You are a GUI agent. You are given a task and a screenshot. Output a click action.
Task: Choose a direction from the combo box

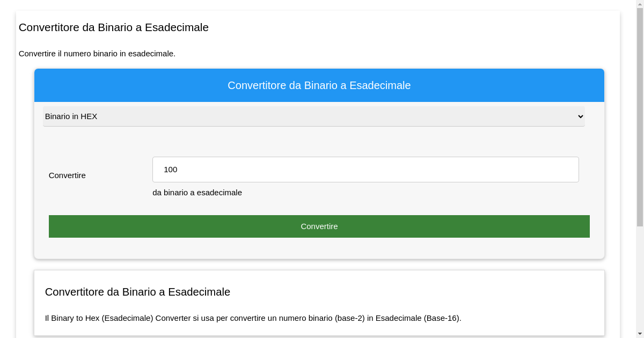314,116
